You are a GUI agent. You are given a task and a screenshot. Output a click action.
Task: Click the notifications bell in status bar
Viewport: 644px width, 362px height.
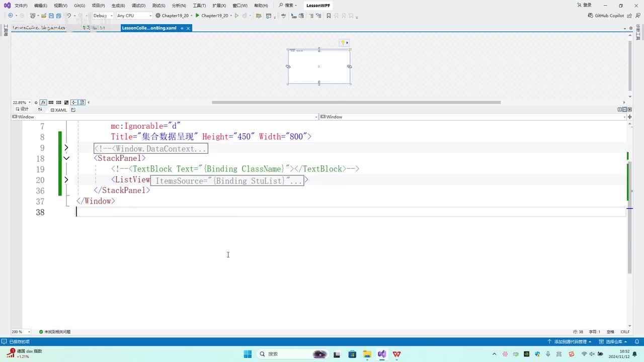[x=636, y=341]
